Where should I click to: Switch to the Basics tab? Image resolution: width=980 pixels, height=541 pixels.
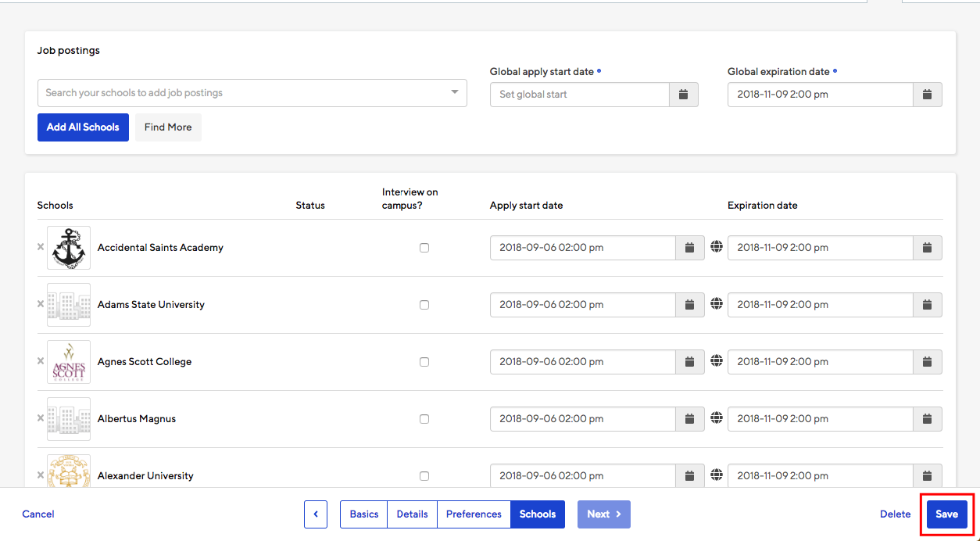click(363, 514)
